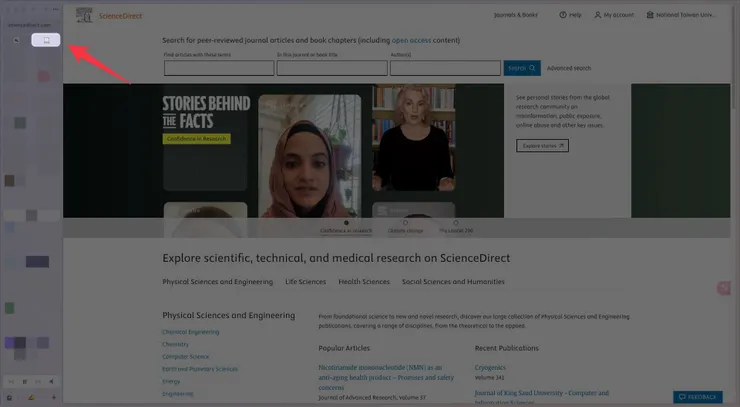The width and height of the screenshot is (740, 407).
Task: Select the Confidence in research carousel slide
Action: click(346, 227)
